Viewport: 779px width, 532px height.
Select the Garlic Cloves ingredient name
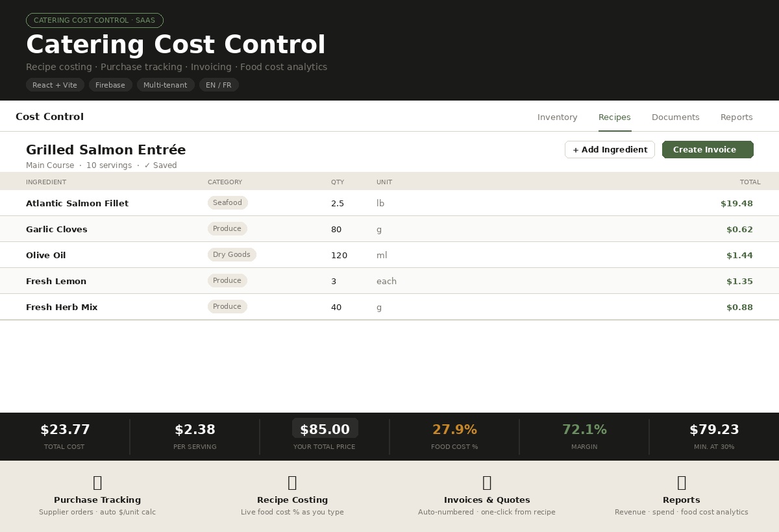click(x=56, y=229)
